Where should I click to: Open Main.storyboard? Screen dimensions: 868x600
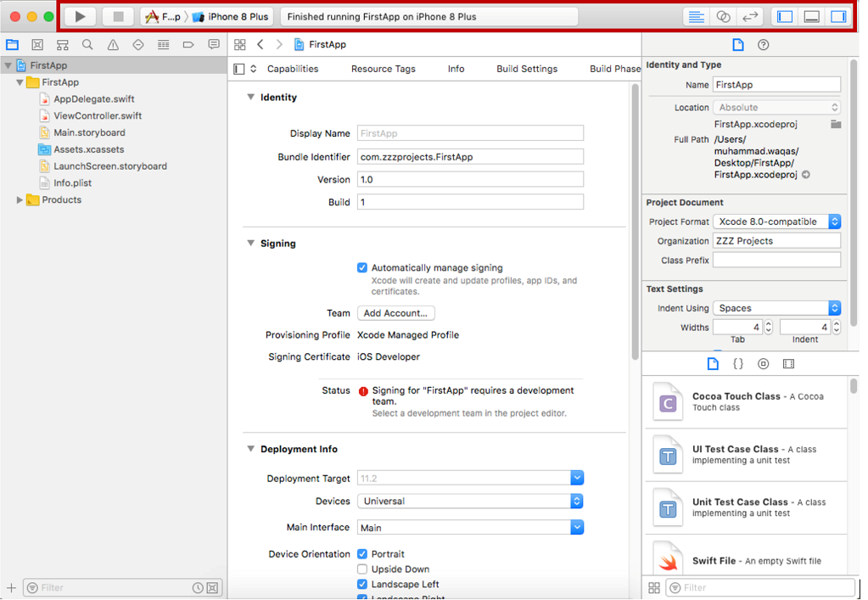pos(89,133)
